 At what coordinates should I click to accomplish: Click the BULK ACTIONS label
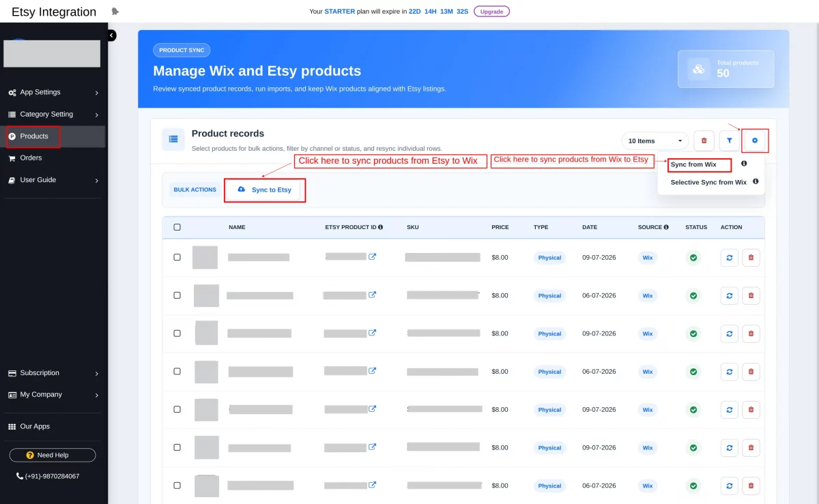click(x=195, y=190)
